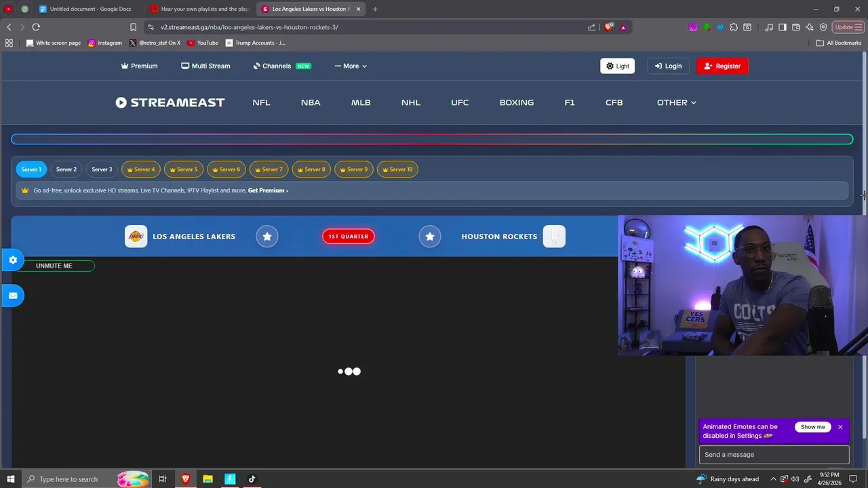
Task: Favorite Los Angeles Lakers with the star
Action: click(267, 237)
